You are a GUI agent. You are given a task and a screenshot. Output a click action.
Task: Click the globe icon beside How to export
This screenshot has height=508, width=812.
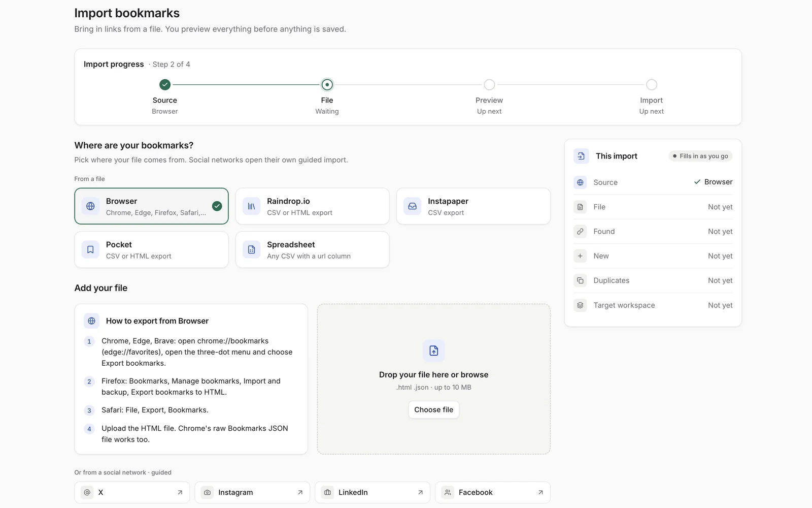click(x=91, y=321)
